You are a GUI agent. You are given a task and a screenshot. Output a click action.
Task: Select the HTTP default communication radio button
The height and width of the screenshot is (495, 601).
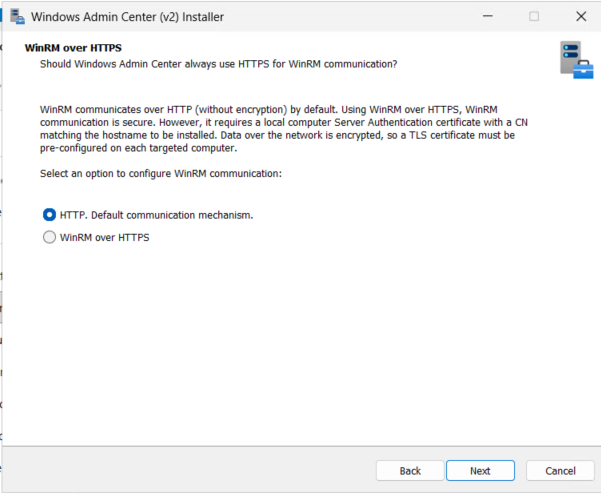[x=49, y=215]
